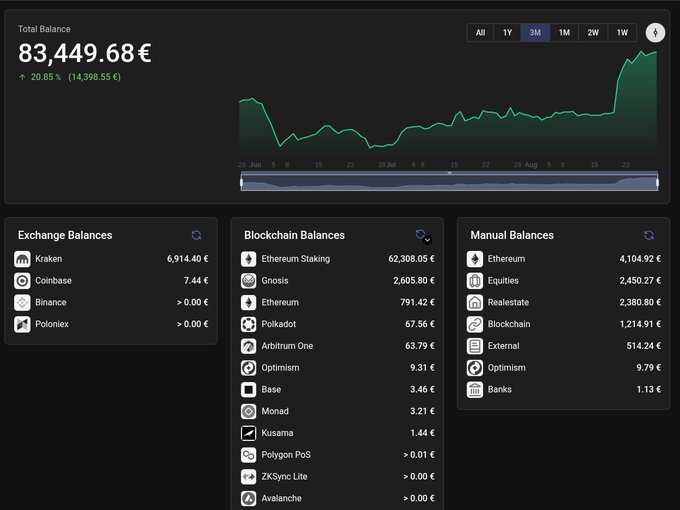The width and height of the screenshot is (680, 510).
Task: Click the Manual Balances heading
Action: pos(512,235)
